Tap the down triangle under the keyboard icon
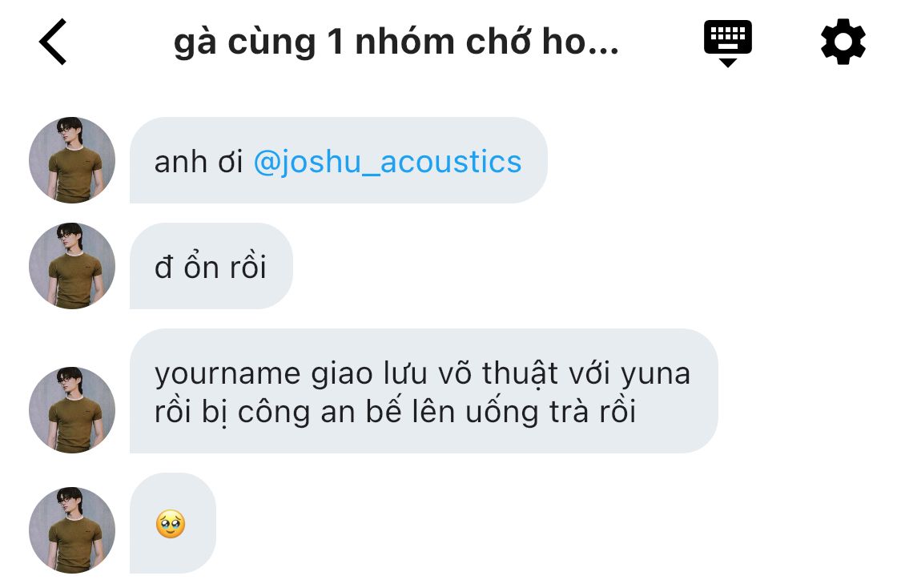The height and width of the screenshot is (588, 901). (727, 62)
